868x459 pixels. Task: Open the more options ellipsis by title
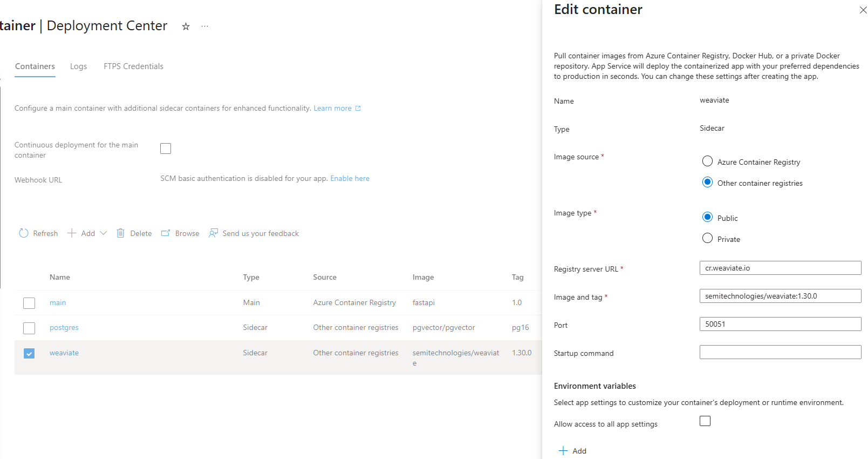tap(205, 26)
